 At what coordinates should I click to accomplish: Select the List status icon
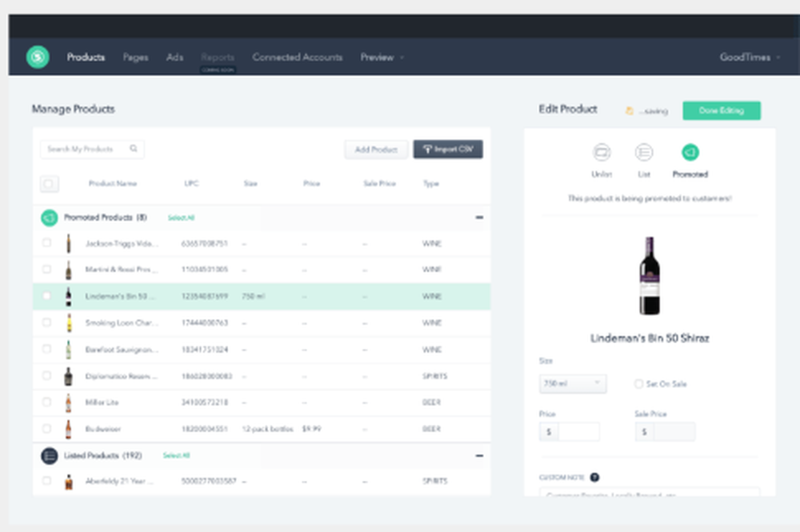pyautogui.click(x=644, y=152)
